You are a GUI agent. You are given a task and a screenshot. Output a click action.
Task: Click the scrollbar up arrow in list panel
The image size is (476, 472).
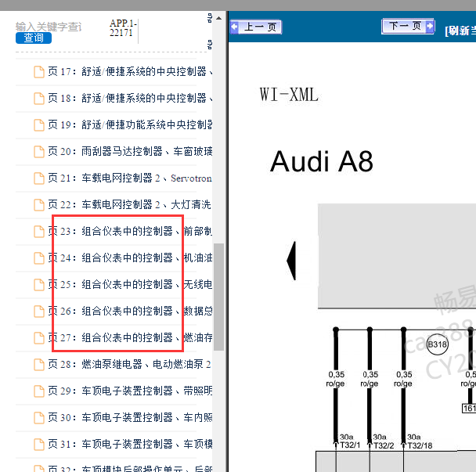[x=219, y=18]
